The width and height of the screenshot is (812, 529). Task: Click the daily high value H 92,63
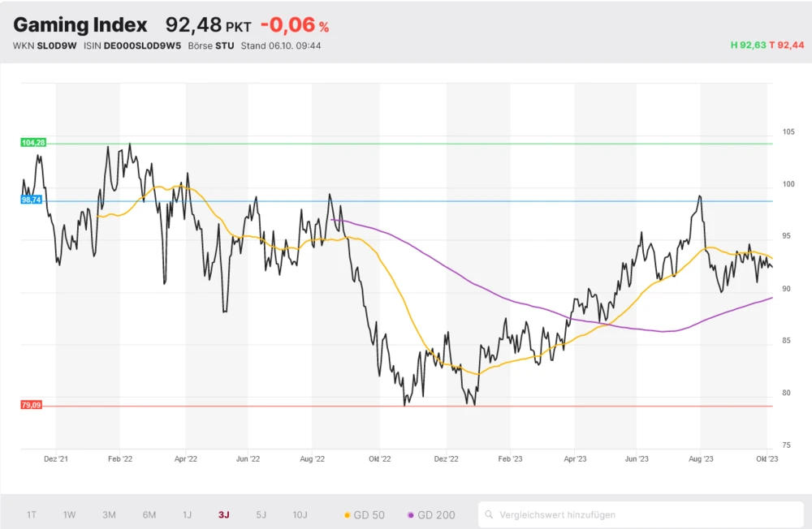pos(748,45)
